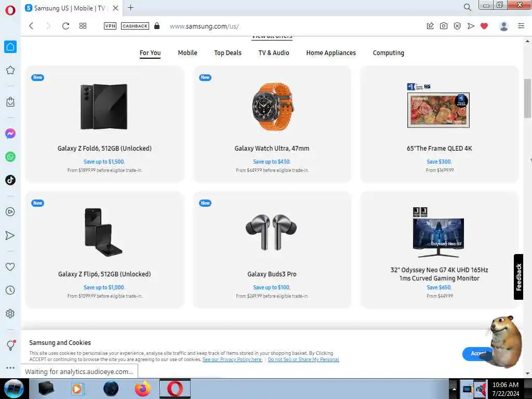Open TikTok in the sidebar

click(10, 180)
